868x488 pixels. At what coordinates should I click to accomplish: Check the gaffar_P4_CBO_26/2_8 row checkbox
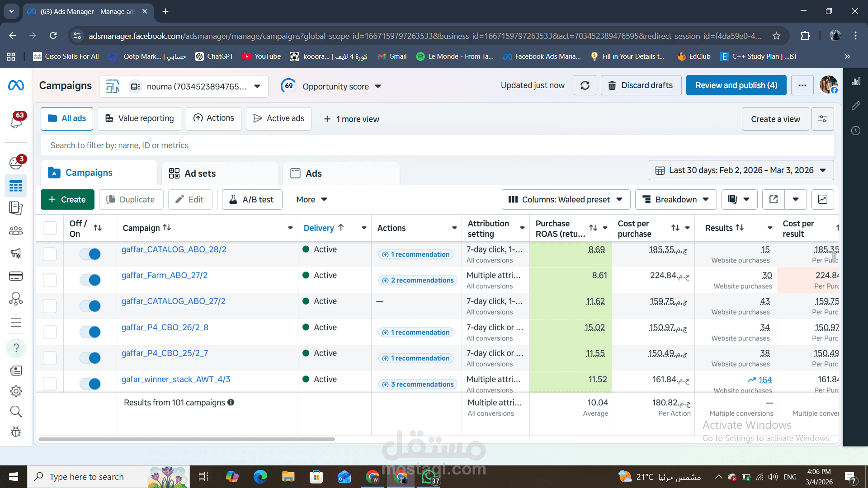tap(50, 332)
